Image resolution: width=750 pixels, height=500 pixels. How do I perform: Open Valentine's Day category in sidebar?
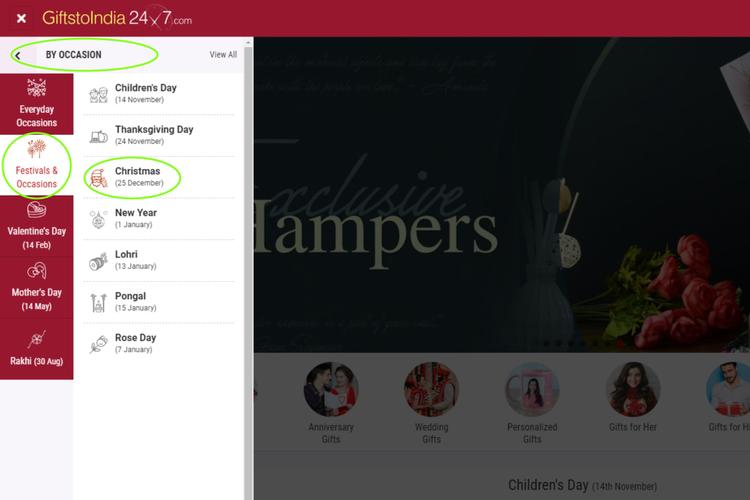click(x=36, y=226)
